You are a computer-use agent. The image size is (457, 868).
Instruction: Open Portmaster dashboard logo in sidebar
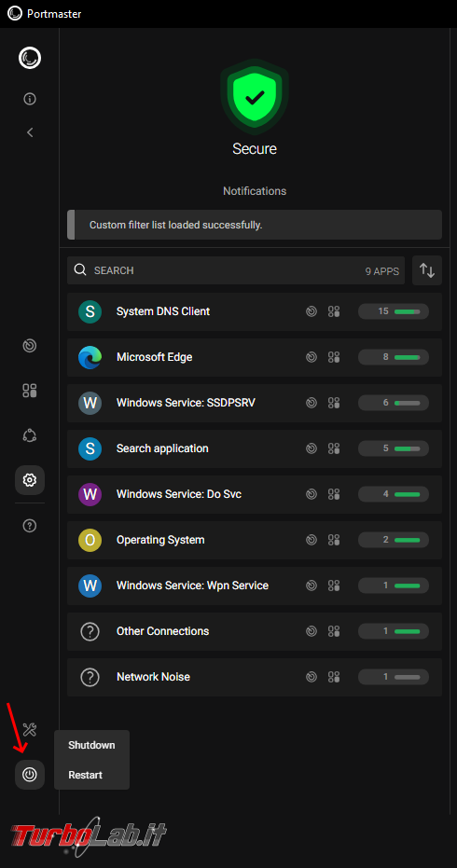coord(30,58)
